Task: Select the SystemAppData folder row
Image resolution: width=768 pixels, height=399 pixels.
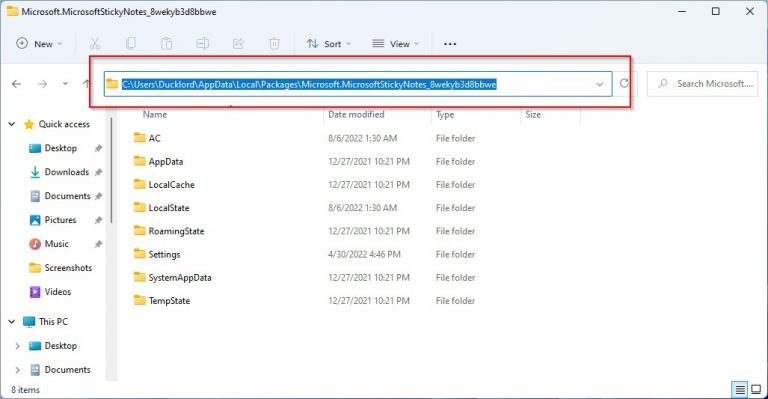Action: click(304, 277)
